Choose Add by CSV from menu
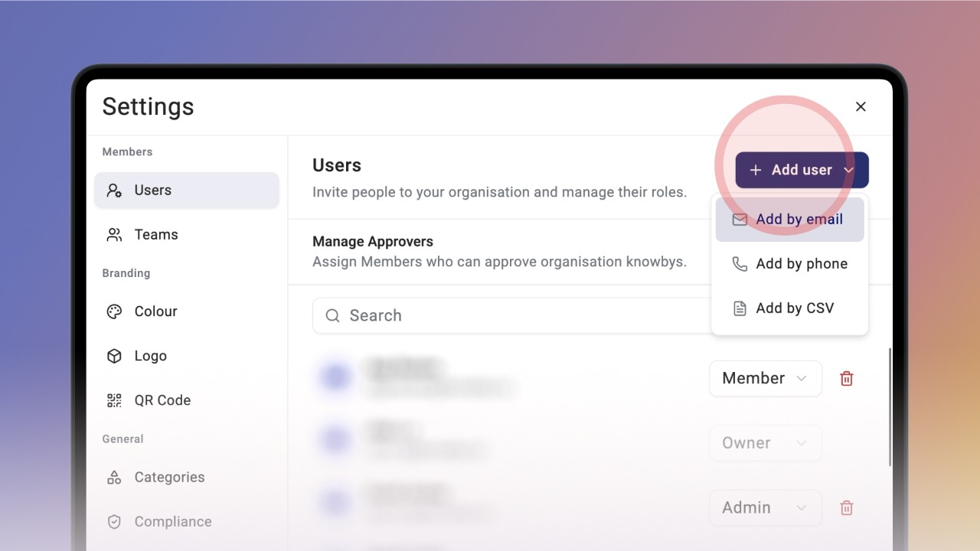This screenshot has width=980, height=551. tap(790, 308)
